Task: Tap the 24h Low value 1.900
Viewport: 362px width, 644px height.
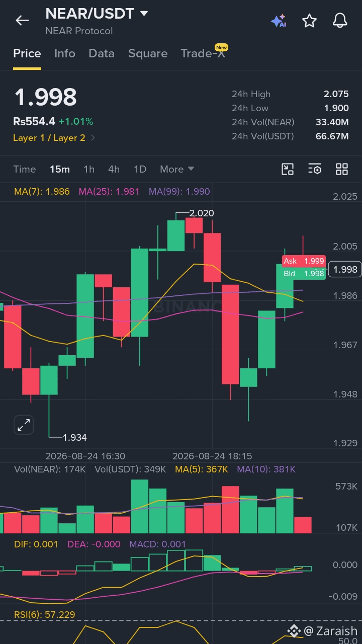Action: (336, 108)
